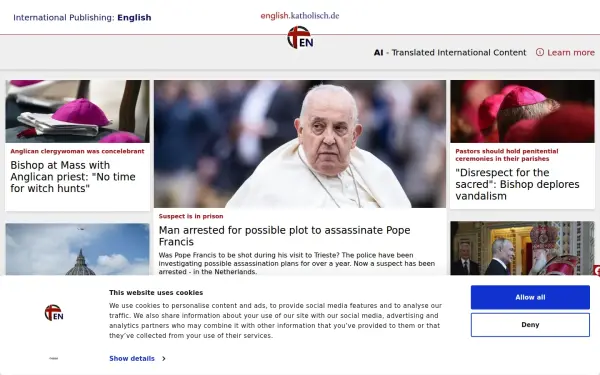Click red-robed cardinals thumbnail image
This screenshot has height=375, width=600.
click(x=522, y=111)
